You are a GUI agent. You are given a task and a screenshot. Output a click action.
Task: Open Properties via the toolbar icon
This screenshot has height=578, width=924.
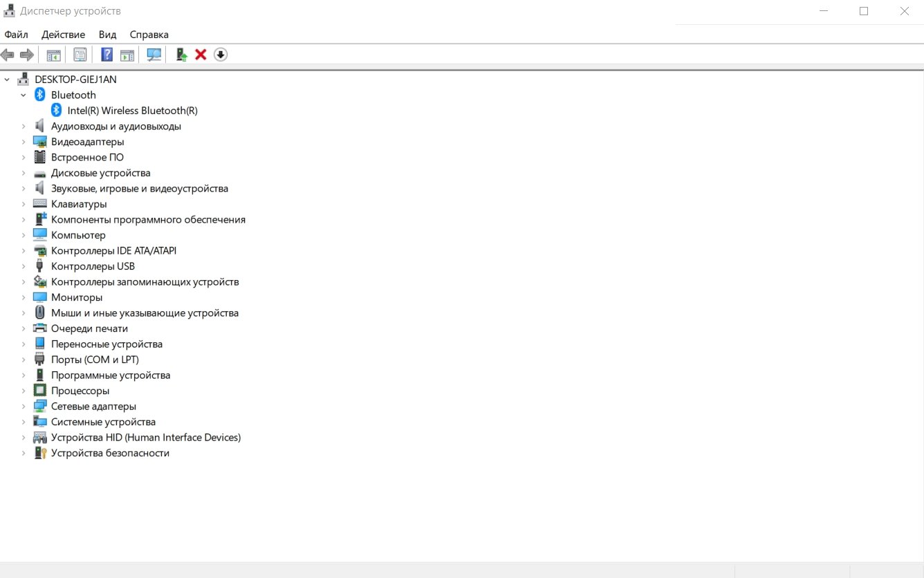tap(80, 55)
